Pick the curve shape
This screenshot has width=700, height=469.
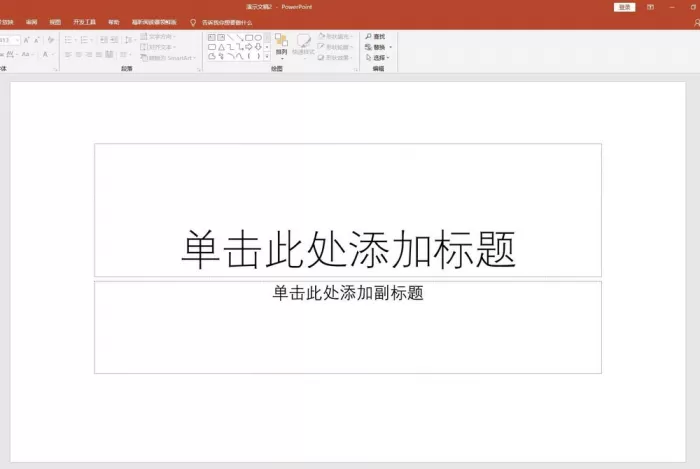point(240,56)
